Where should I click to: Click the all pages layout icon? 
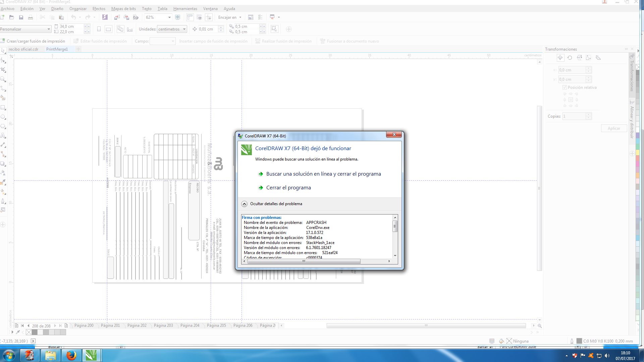pos(120,29)
